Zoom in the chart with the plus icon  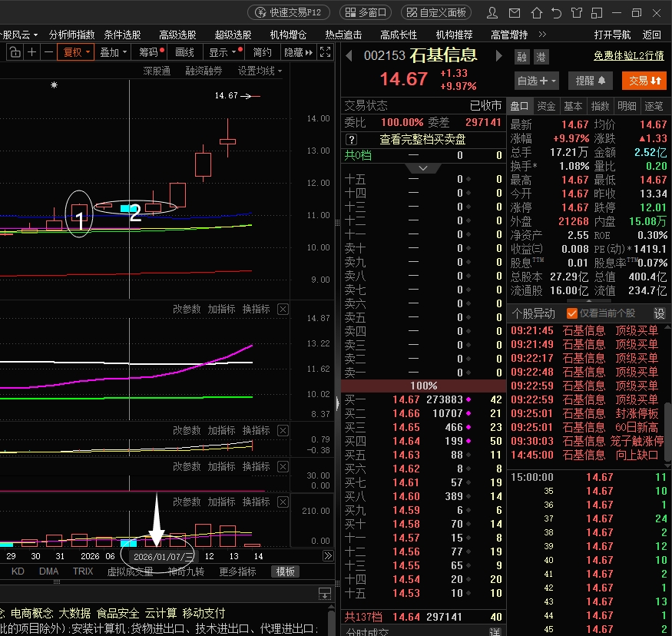tap(31, 52)
